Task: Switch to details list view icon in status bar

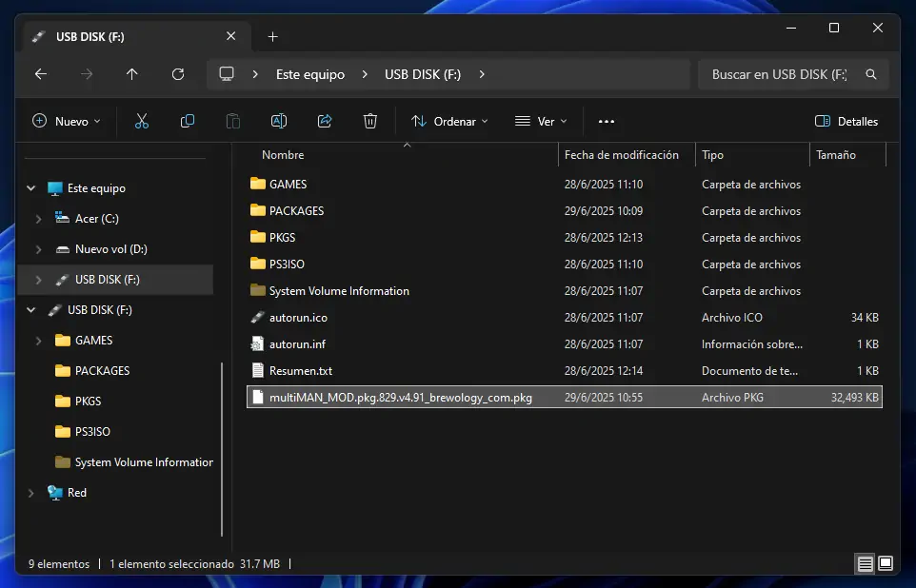Action: click(x=865, y=563)
